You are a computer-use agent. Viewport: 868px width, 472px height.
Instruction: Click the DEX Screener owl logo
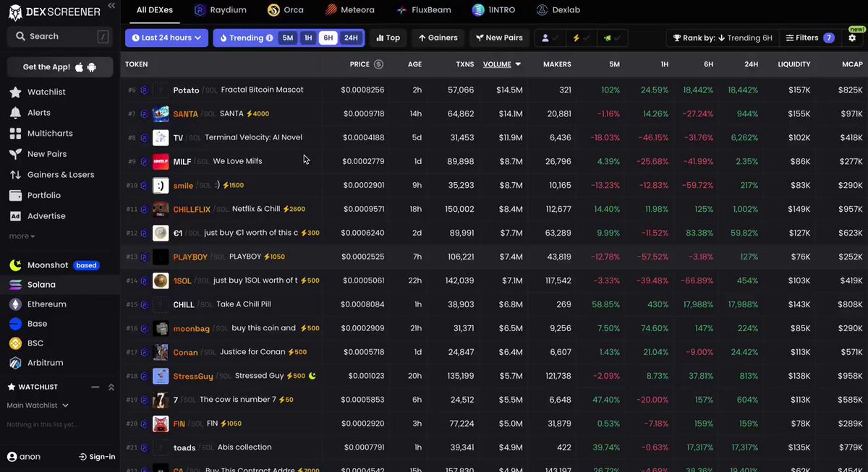click(15, 12)
